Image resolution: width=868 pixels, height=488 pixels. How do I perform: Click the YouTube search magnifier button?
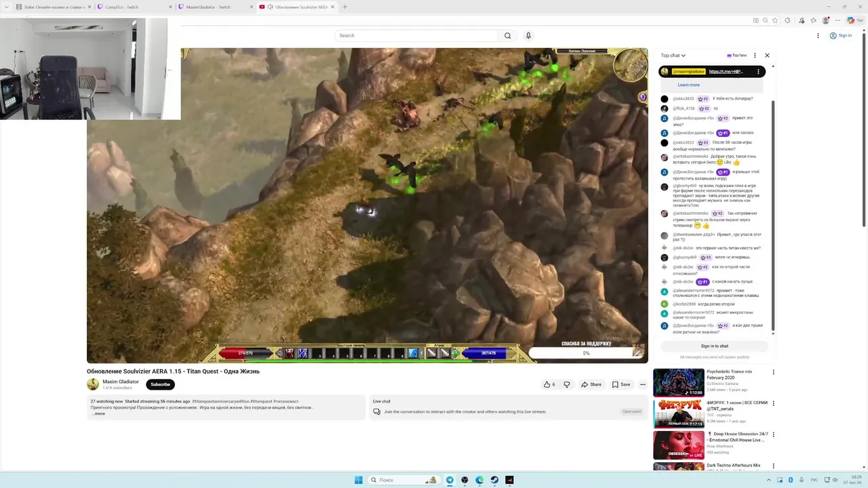[x=507, y=35]
